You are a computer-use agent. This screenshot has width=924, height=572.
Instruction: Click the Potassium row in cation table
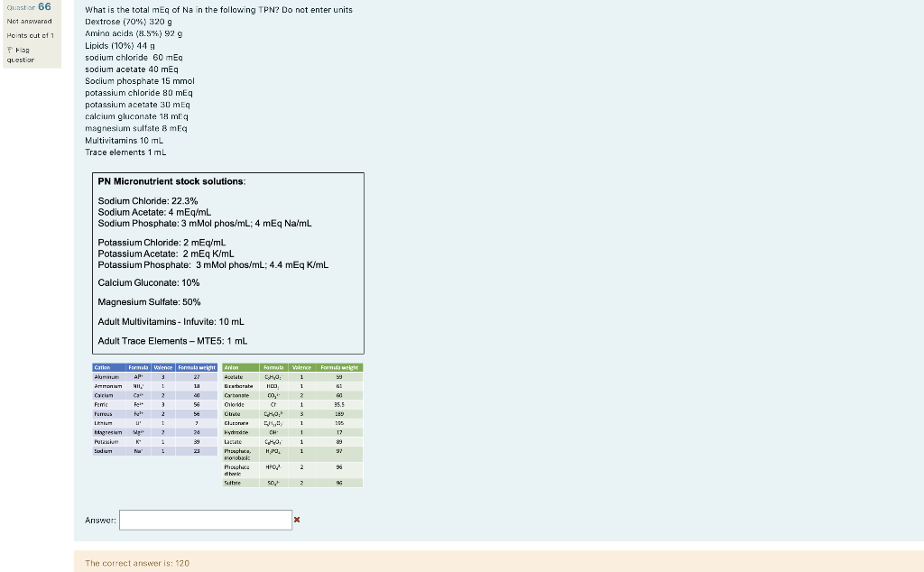[x=155, y=442]
